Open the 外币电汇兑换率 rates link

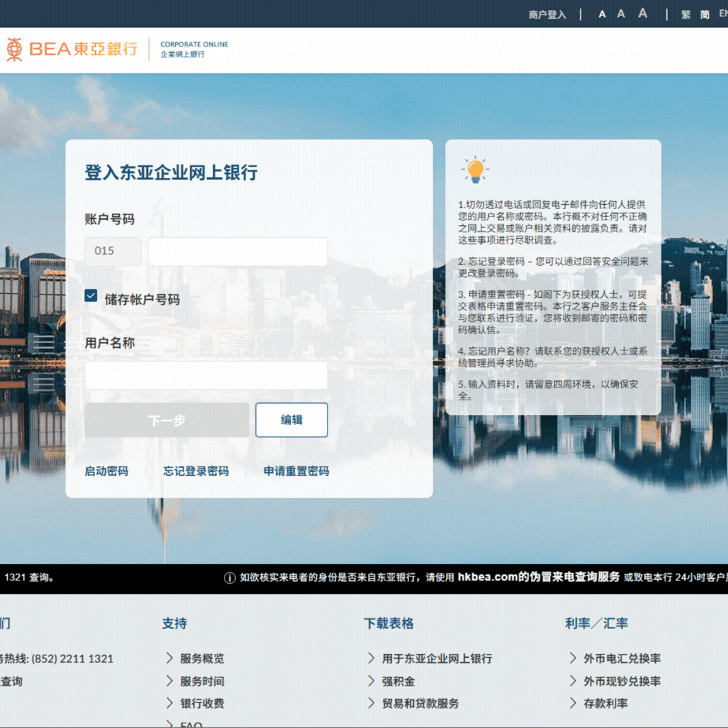[621, 659]
